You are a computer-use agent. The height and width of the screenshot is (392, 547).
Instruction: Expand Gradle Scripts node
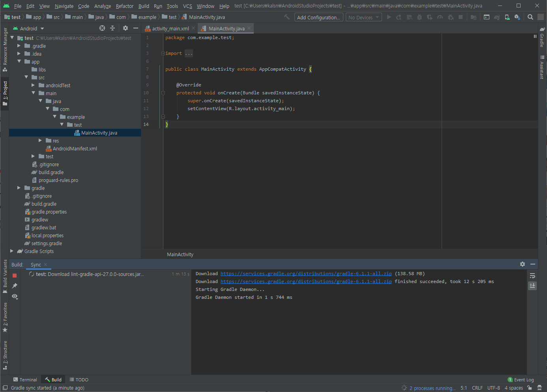[11, 251]
